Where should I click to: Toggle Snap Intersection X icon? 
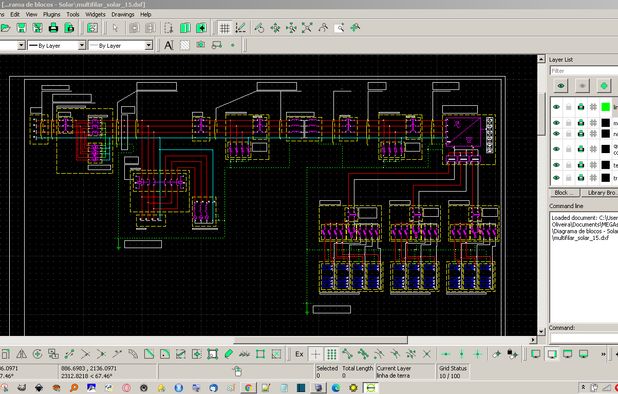point(427,354)
